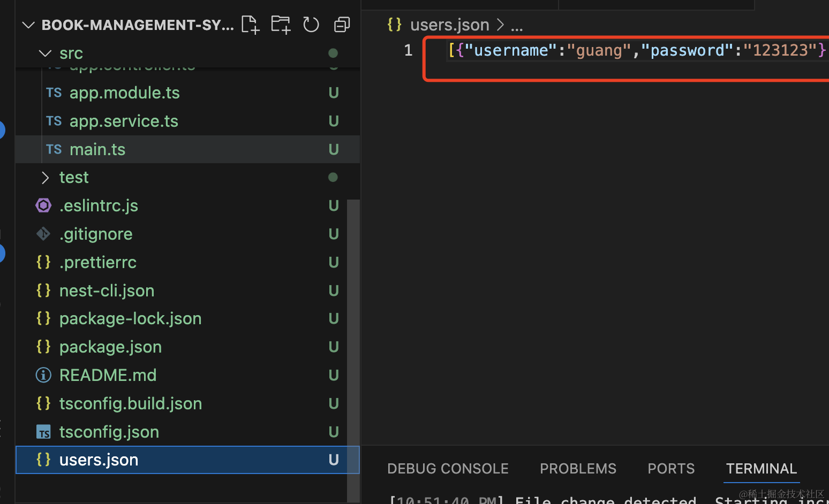Open package.json from the explorer
829x504 pixels.
110,347
